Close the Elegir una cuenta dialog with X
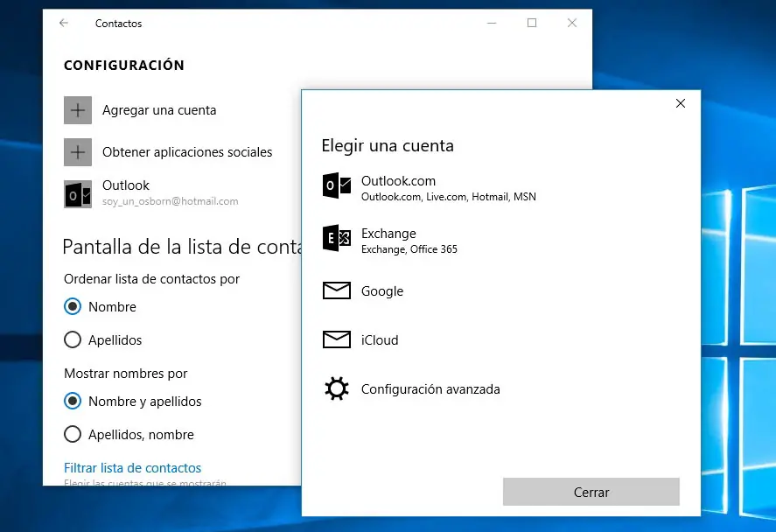 click(x=681, y=103)
